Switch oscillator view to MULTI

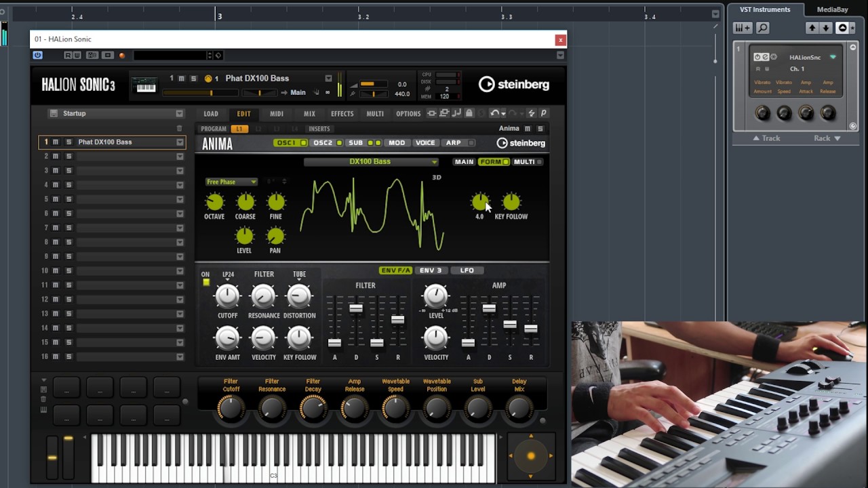point(527,162)
